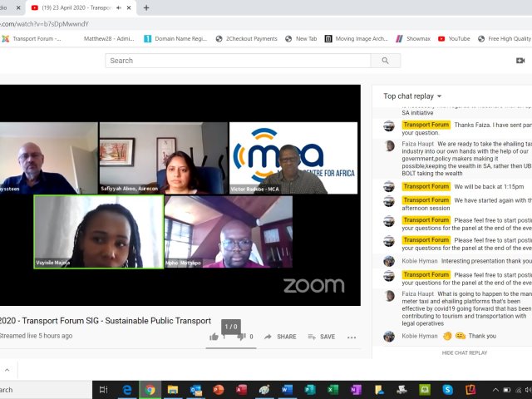Click the Windows taskbar search box
Image resolution: width=532 pixels, height=399 pixels.
pos(46,390)
